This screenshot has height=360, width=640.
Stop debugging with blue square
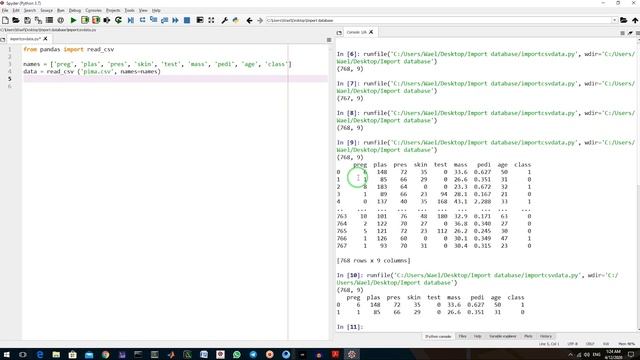tap(187, 20)
